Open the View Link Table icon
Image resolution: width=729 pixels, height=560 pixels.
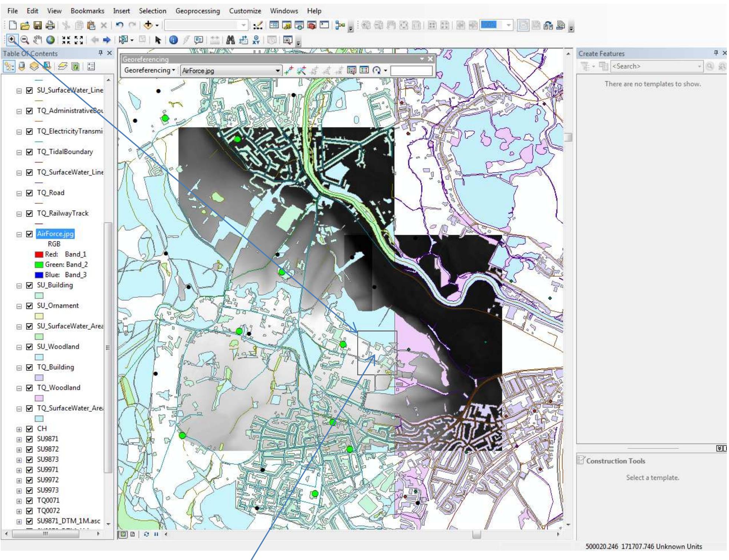click(364, 70)
